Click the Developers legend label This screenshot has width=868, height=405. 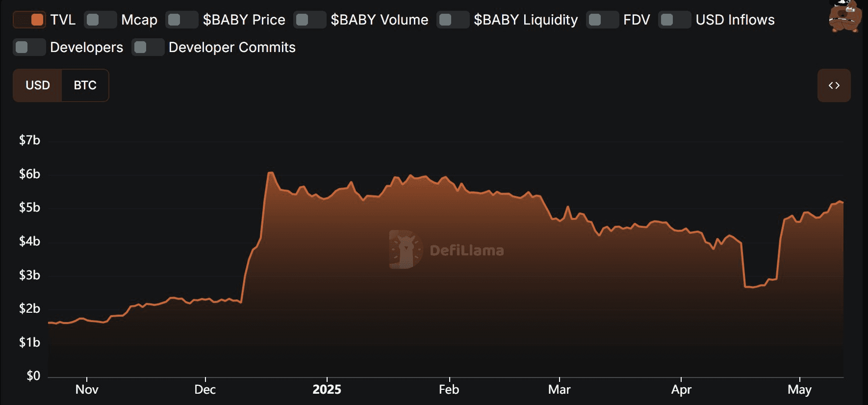(x=87, y=47)
